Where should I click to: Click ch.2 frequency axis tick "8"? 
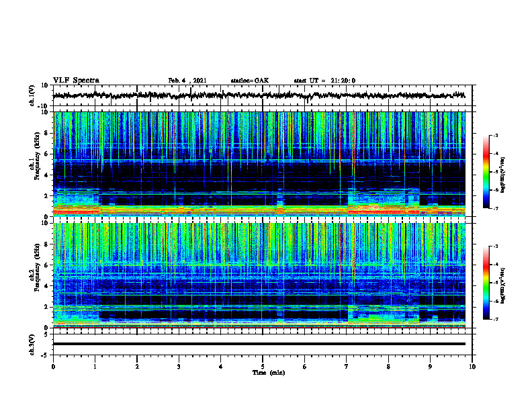point(47,244)
